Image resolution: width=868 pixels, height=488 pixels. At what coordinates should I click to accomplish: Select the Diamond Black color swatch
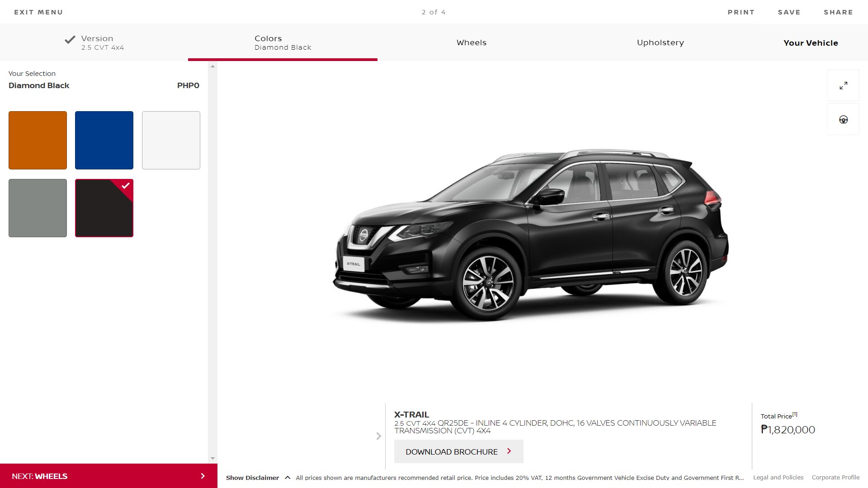(104, 208)
